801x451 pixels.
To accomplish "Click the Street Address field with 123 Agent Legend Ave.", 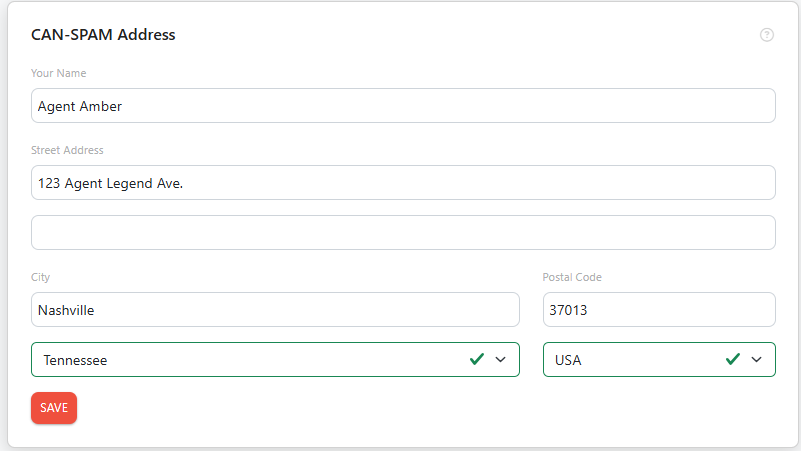I will 403,182.
